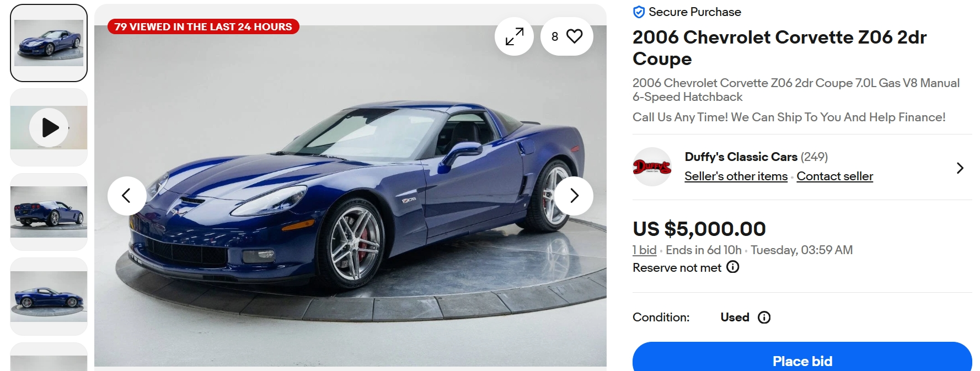This screenshot has height=371, width=980.
Task: Open Duffy's Classic Cars seller logo
Action: pos(652,166)
